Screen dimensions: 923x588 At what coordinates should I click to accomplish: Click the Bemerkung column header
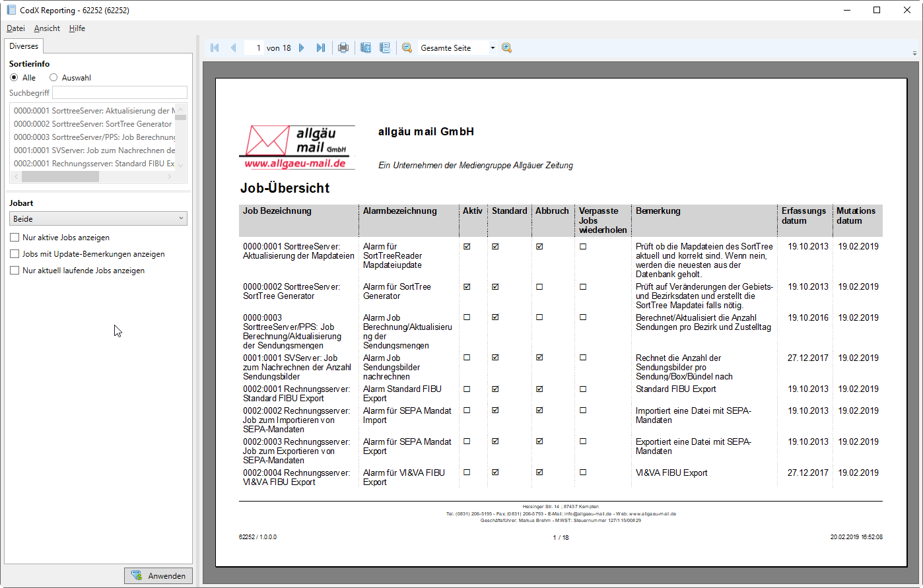(658, 211)
